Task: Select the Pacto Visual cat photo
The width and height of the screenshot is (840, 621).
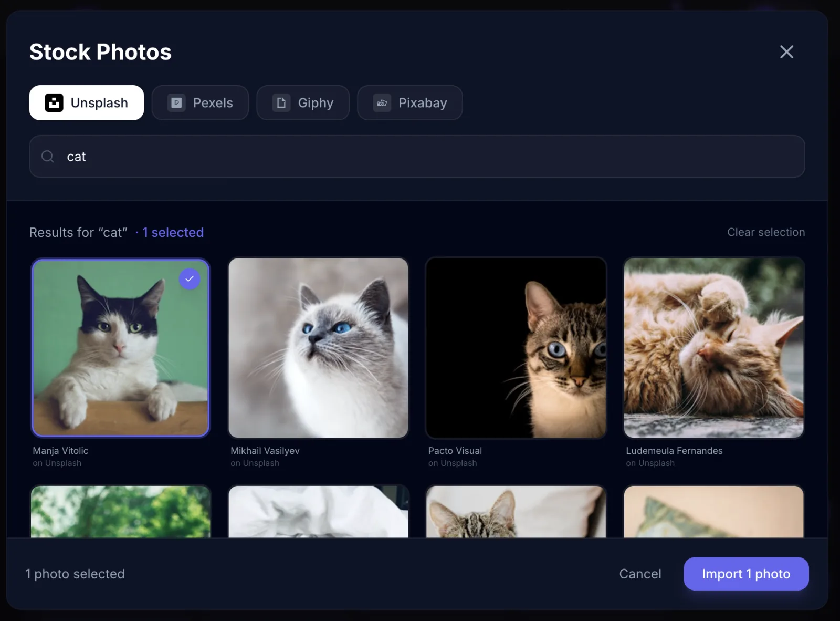Action: (x=516, y=348)
